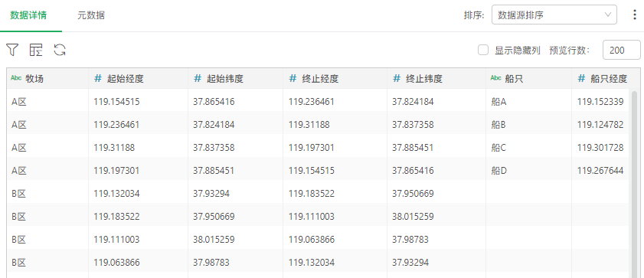The height and width of the screenshot is (278, 644).
Task: Click the # type icon for 起始经度
Action: click(x=98, y=78)
